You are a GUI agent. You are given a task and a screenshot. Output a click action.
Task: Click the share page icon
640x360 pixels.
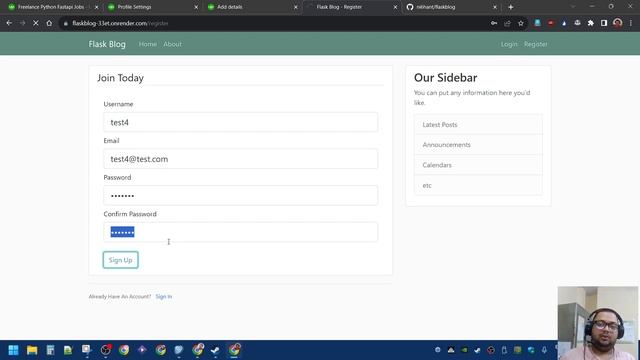click(x=507, y=23)
